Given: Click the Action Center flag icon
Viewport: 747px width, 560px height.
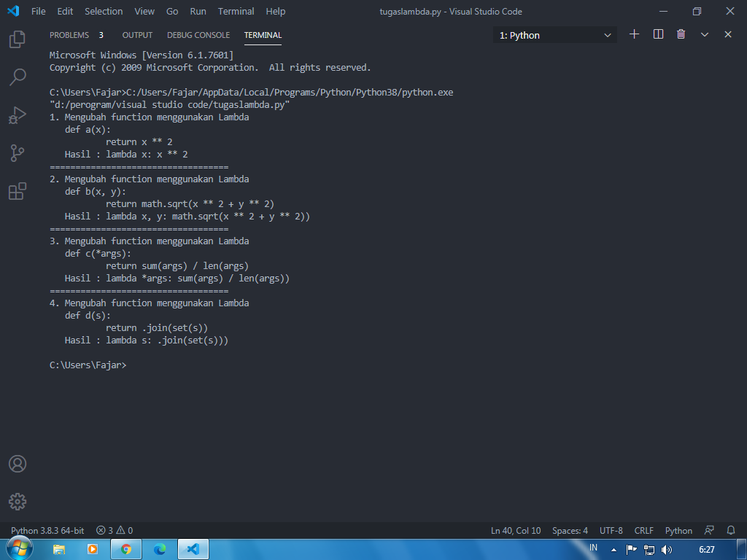Looking at the screenshot, I should (x=631, y=550).
